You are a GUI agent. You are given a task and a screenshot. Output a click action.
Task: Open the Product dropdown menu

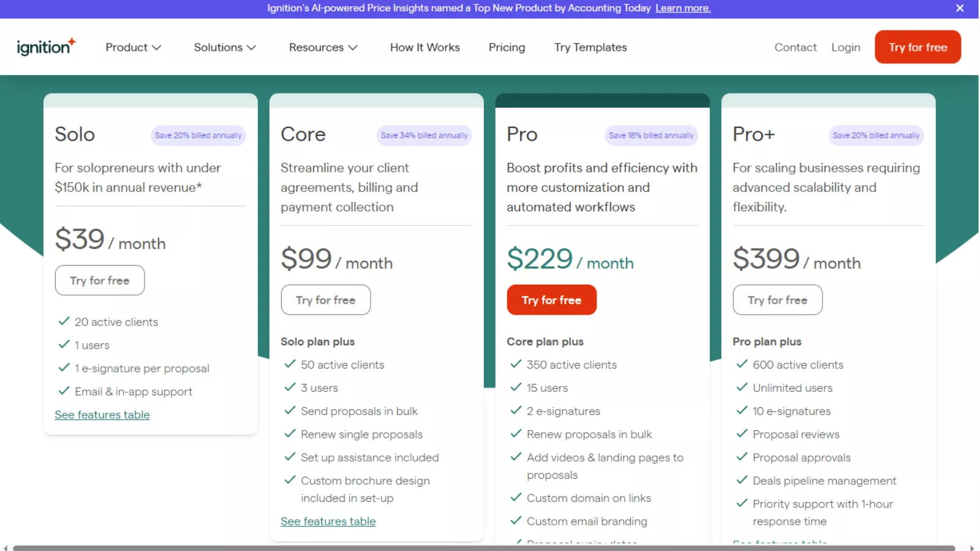coord(133,47)
